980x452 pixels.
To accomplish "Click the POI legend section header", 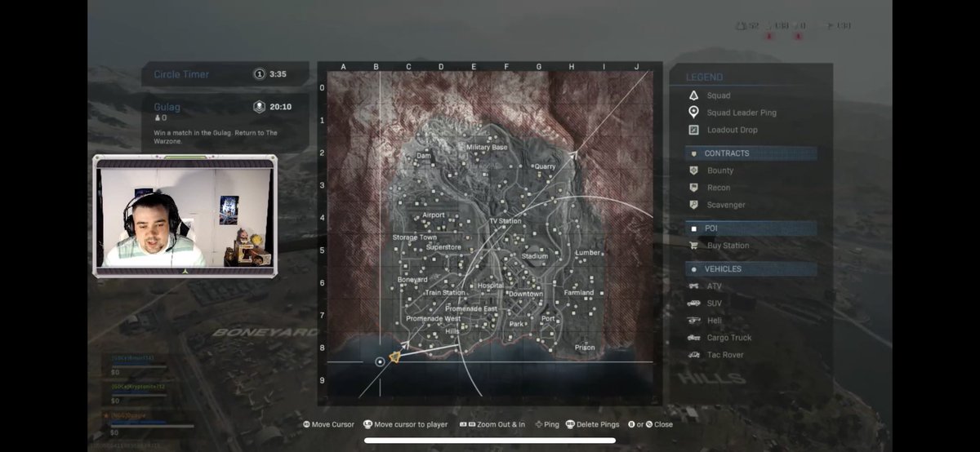I will coord(751,228).
